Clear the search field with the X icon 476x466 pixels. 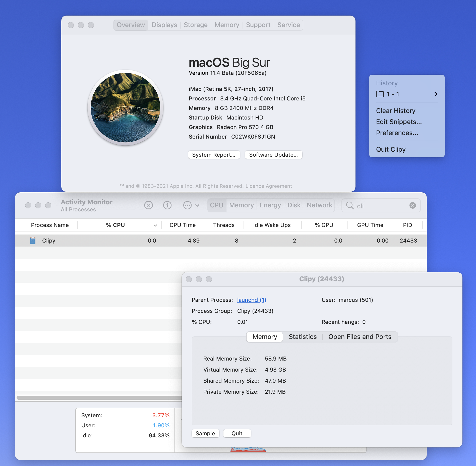412,205
